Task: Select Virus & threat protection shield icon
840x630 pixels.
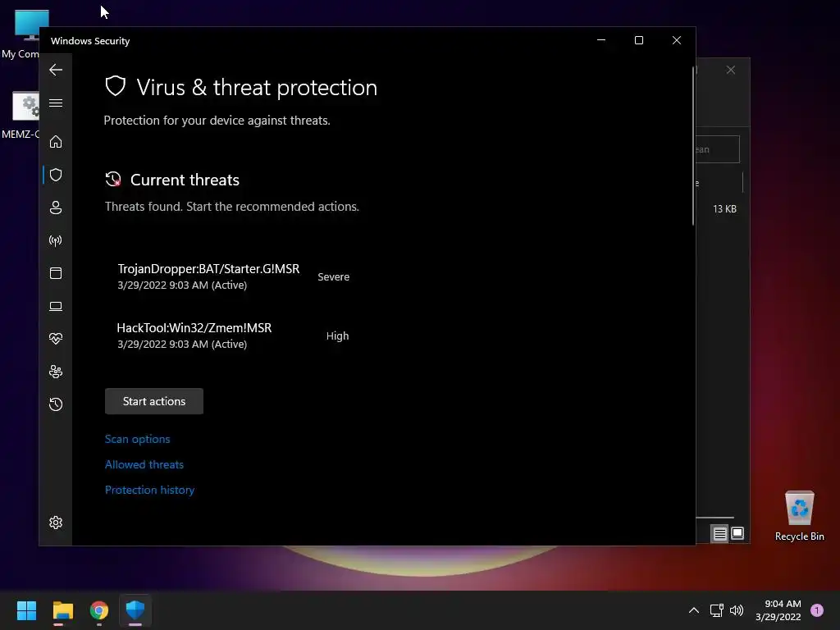Action: (x=56, y=175)
